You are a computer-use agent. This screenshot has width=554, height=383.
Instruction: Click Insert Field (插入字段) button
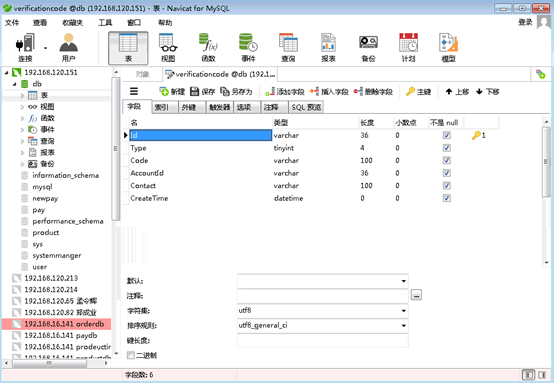point(329,92)
